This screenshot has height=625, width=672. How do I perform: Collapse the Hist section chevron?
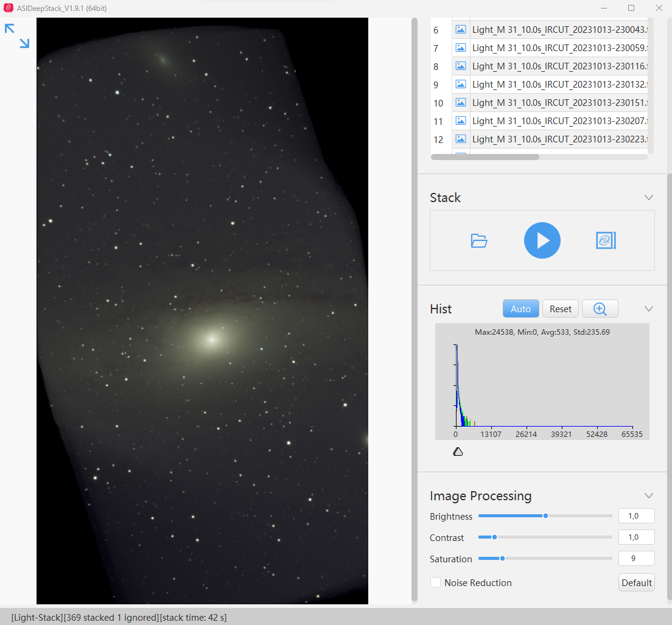[x=648, y=309]
